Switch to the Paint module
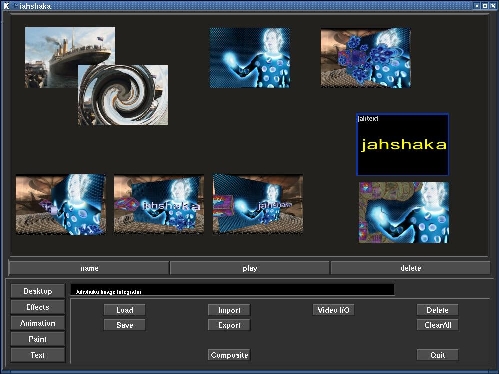Viewport: 499px width, 374px height. pos(38,339)
